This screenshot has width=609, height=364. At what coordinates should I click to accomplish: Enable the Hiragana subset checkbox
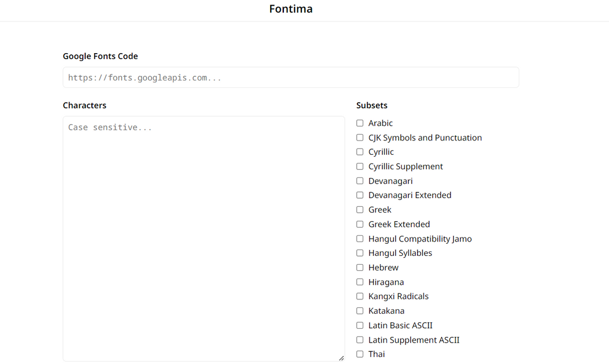(360, 282)
